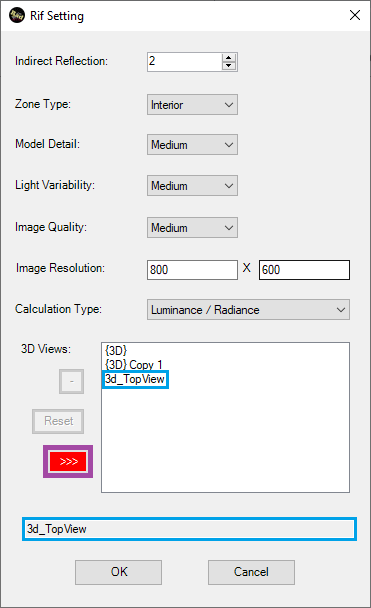This screenshot has width=371, height=608.
Task: Select {3D} Copy 1 view
Action: pyautogui.click(x=133, y=365)
